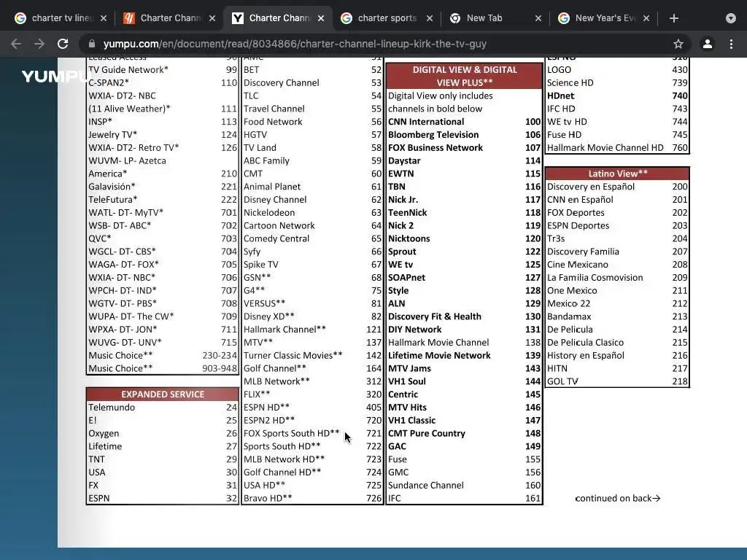Click 'Turner Classic Movies**' entry
This screenshot has height=560, width=747.
click(312, 355)
